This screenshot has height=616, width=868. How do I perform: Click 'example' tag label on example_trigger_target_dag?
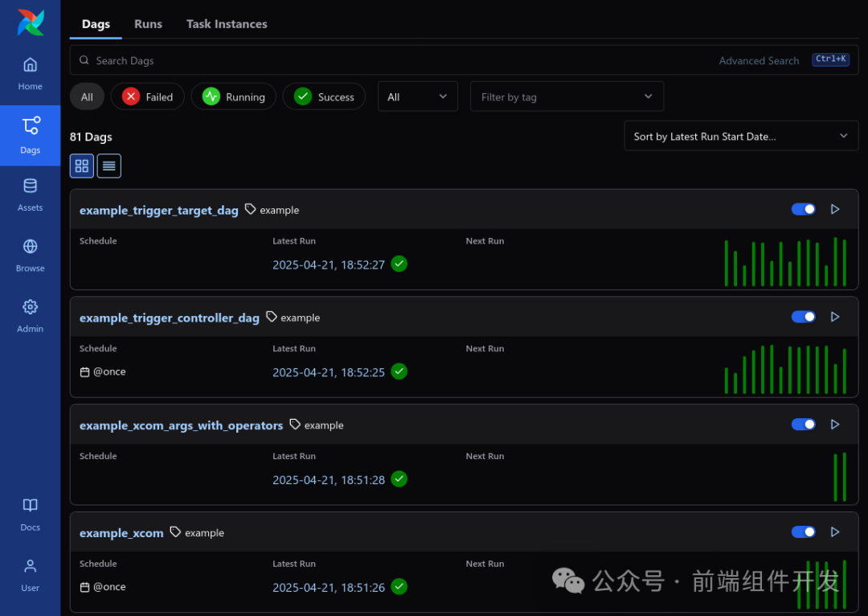(x=279, y=210)
